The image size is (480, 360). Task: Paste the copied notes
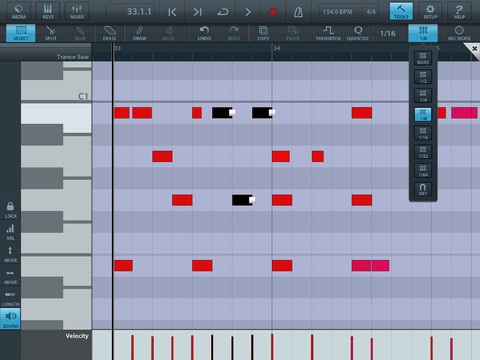click(293, 33)
